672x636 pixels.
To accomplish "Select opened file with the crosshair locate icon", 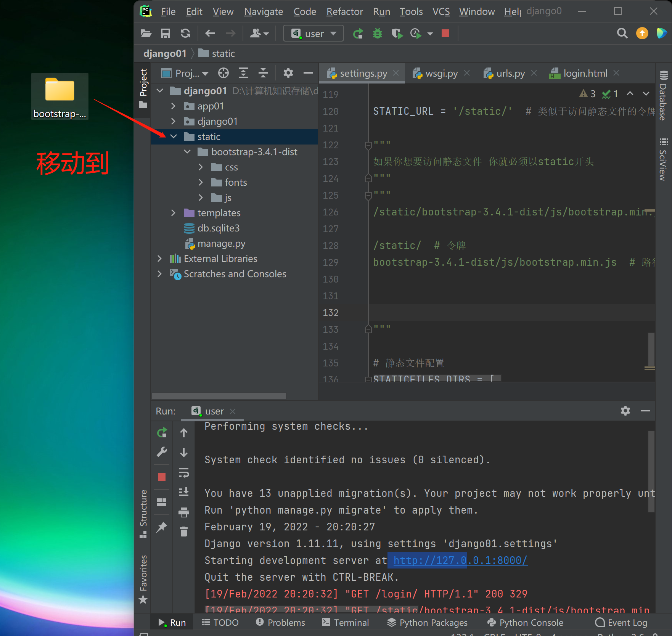I will [x=223, y=73].
